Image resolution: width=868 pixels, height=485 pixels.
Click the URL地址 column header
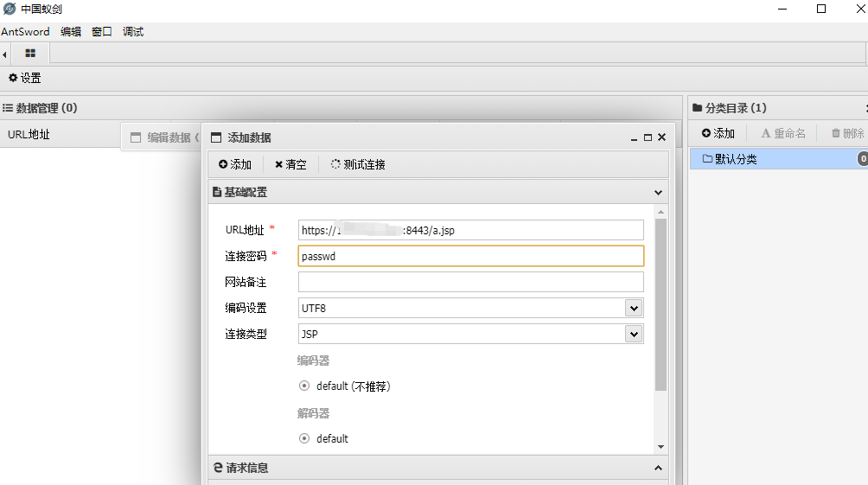point(29,134)
